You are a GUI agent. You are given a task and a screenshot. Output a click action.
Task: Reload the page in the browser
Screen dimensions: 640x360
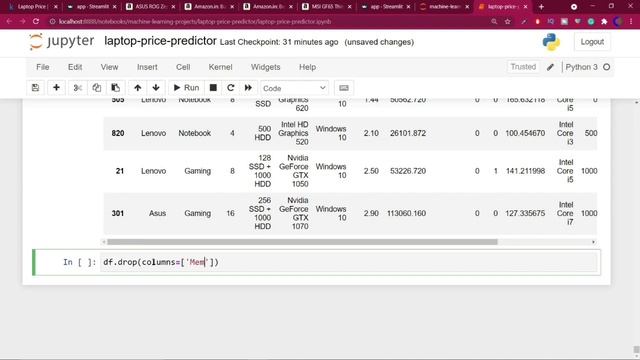(36, 22)
